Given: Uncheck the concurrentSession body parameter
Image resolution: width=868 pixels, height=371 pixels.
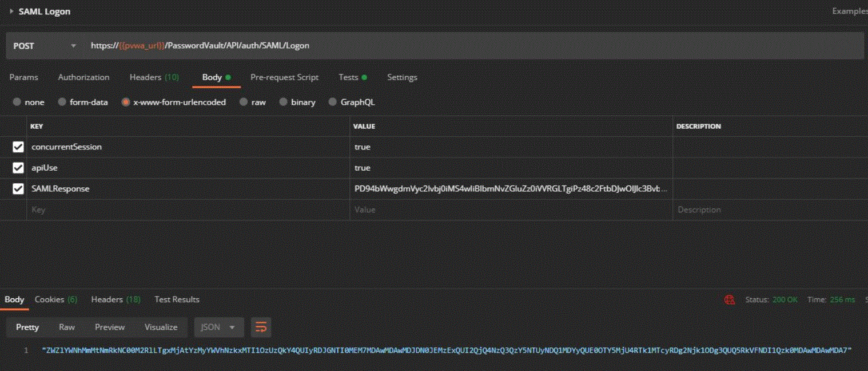Looking at the screenshot, I should (18, 147).
